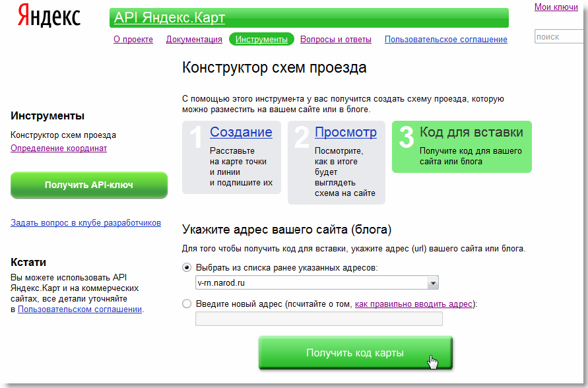588x388 pixels.
Task: Click the Укажите адрес вашего сайта heading
Action: tap(286, 229)
